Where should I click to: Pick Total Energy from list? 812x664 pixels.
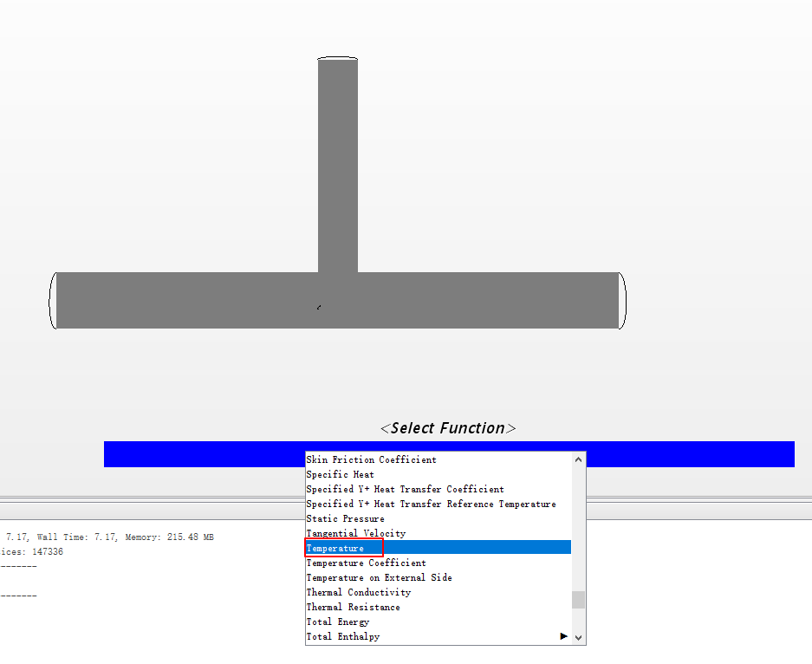(x=438, y=622)
